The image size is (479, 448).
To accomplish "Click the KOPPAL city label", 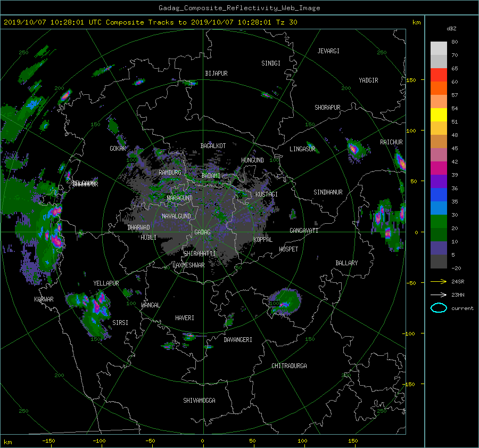I will point(263,240).
